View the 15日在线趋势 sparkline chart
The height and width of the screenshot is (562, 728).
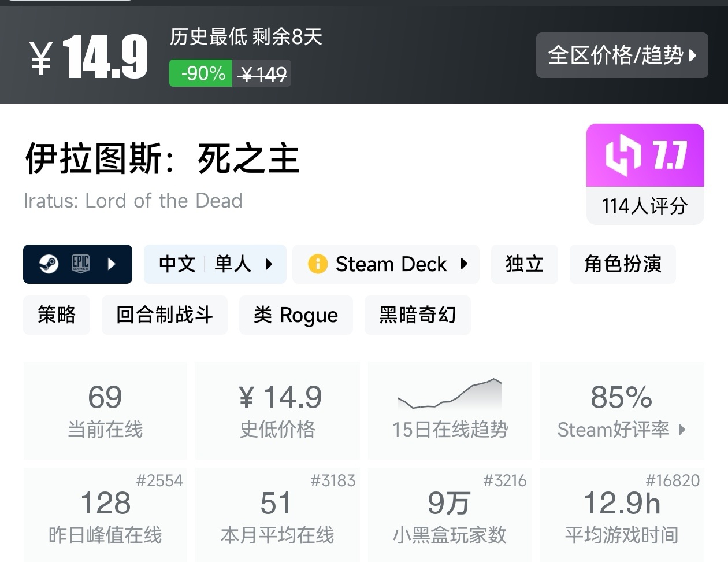(450, 395)
